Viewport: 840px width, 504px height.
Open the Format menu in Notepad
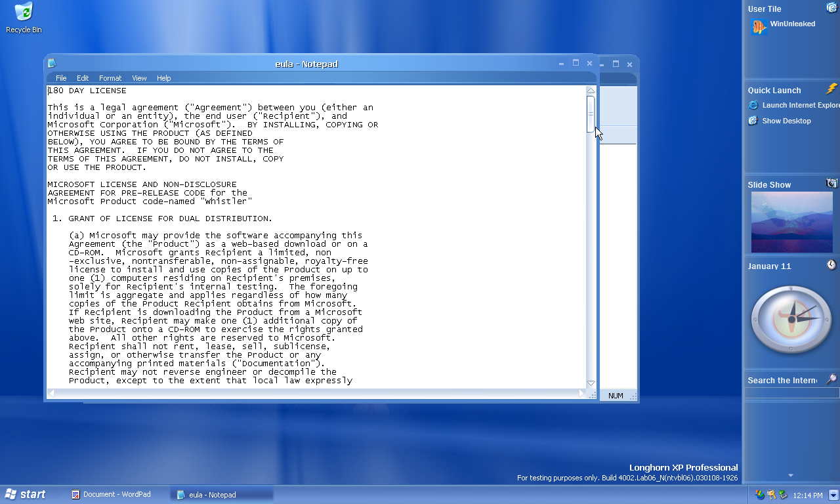coord(110,78)
